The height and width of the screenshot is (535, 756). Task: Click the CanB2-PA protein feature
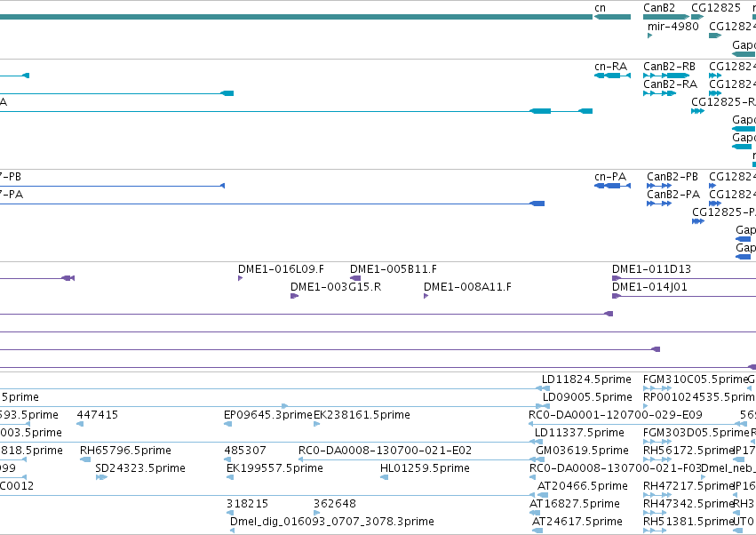[659, 204]
